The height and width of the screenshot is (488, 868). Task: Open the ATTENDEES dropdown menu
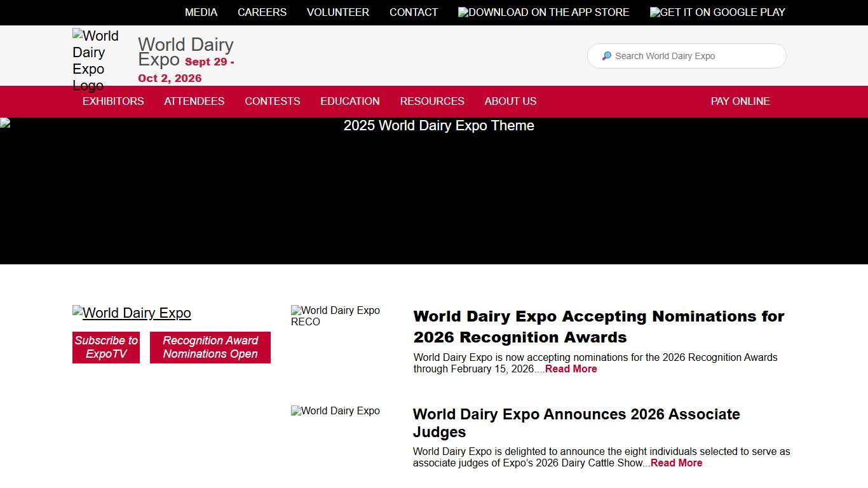tap(194, 101)
